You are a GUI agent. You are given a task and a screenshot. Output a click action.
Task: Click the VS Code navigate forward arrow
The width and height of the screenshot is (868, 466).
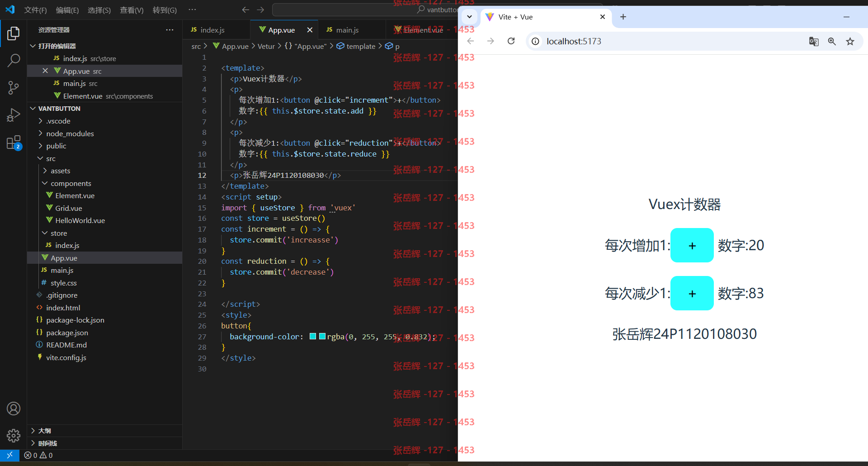point(260,10)
